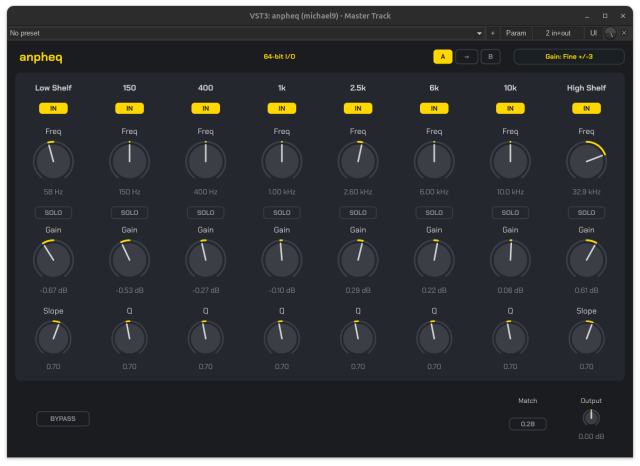Toggle the 6k band IN button
The height and width of the screenshot is (466, 640).
click(434, 109)
